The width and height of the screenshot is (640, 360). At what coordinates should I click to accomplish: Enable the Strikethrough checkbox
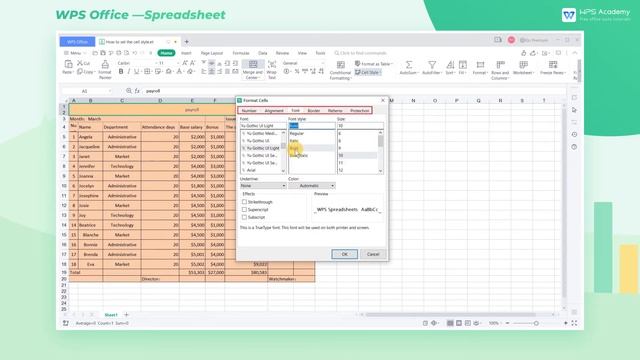click(244, 202)
